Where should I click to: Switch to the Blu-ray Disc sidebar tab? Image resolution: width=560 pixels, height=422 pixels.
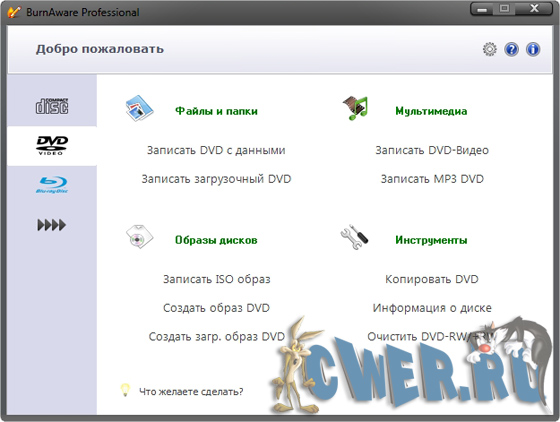52,185
